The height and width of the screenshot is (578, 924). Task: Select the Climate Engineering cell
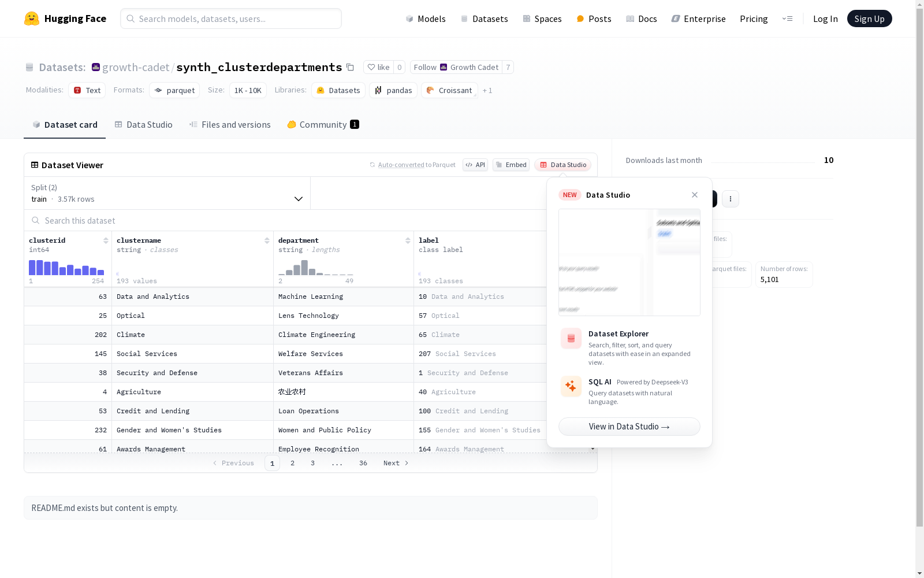tap(344, 335)
